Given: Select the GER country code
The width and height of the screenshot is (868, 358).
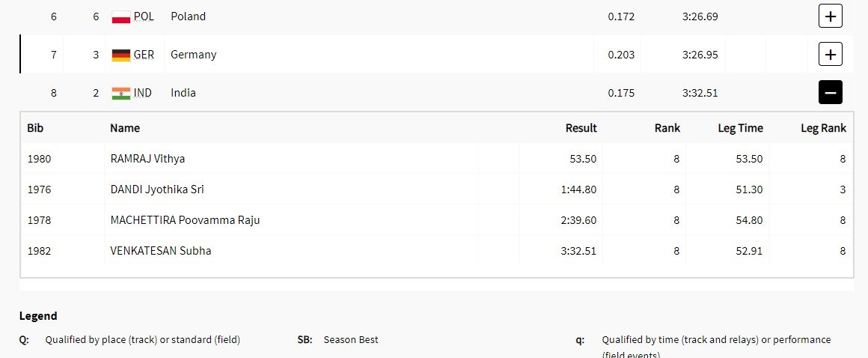Looking at the screenshot, I should (144, 55).
